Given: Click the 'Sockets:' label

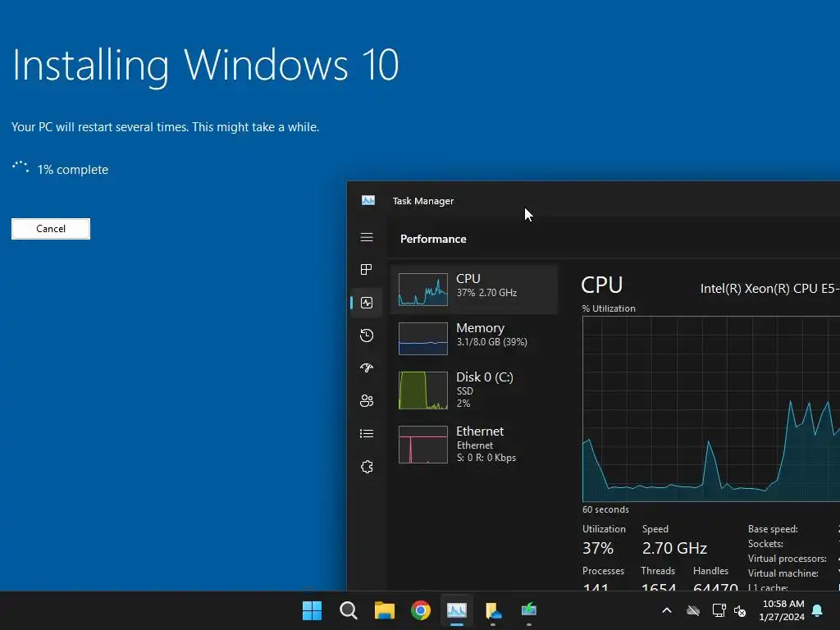Looking at the screenshot, I should 765,544.
